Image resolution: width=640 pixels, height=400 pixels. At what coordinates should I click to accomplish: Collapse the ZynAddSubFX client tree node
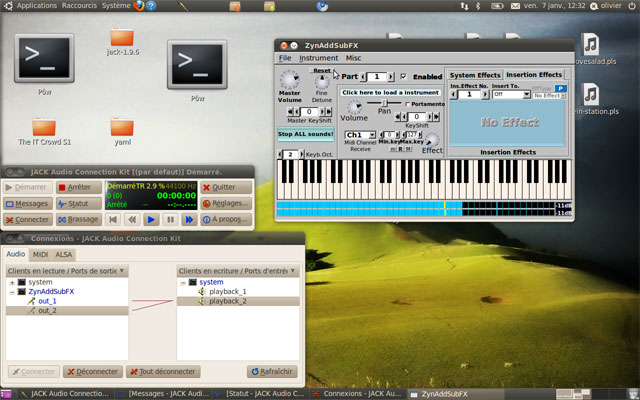tap(11, 291)
